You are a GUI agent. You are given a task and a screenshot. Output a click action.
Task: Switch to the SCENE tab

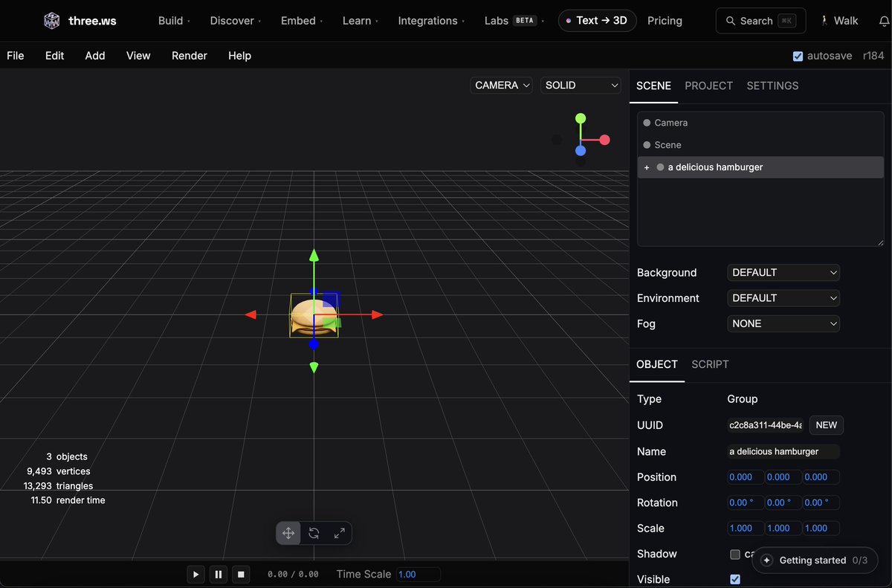653,85
